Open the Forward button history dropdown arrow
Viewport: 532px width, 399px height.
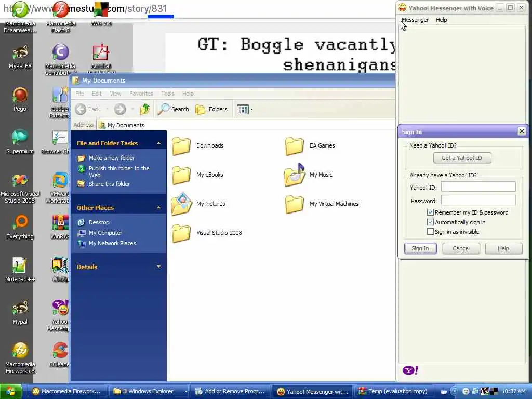pyautogui.click(x=132, y=109)
